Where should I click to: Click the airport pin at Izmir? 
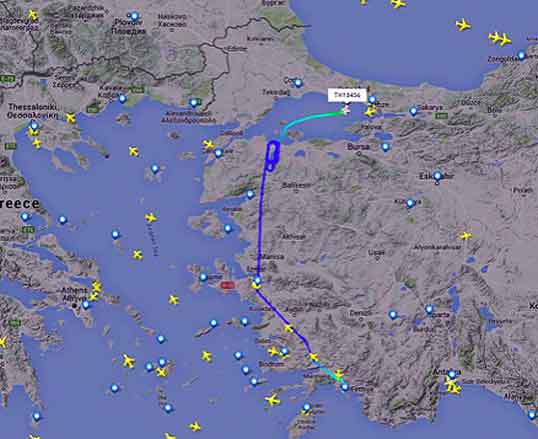[258, 280]
